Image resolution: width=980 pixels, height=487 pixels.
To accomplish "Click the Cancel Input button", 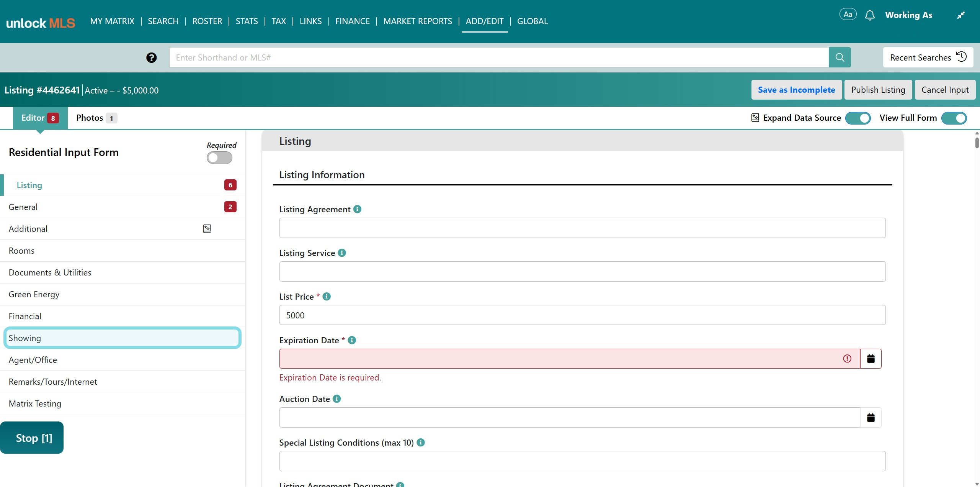I will tap(945, 90).
